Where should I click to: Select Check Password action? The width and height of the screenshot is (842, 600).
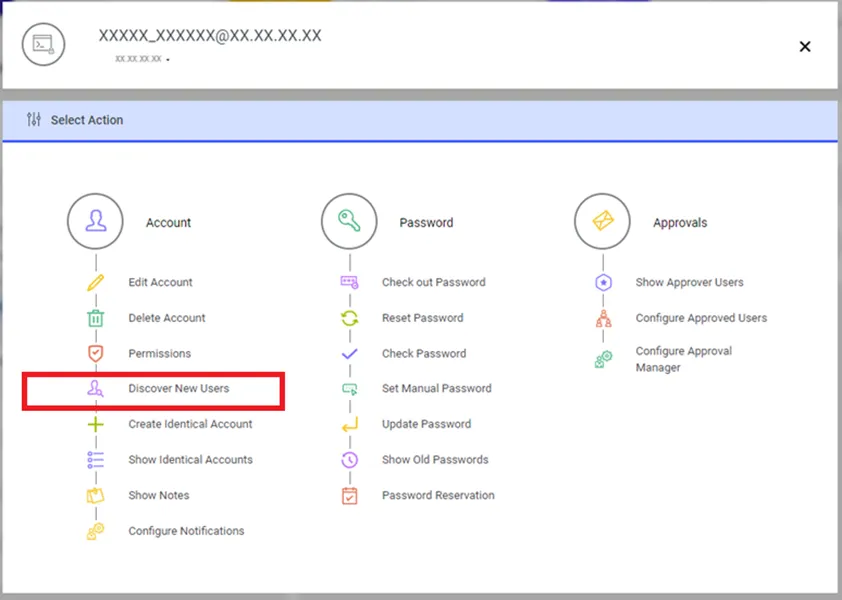click(424, 353)
